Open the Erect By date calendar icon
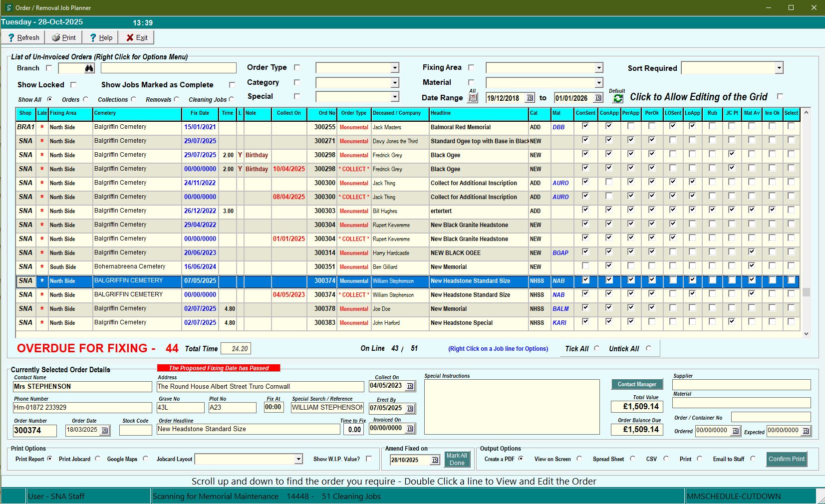This screenshot has width=825, height=504. pyautogui.click(x=410, y=409)
